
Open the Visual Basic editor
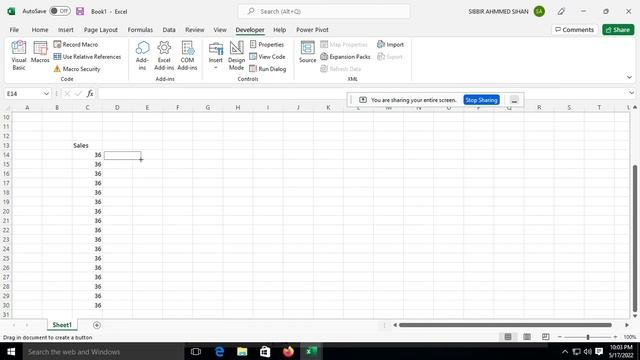click(x=19, y=56)
